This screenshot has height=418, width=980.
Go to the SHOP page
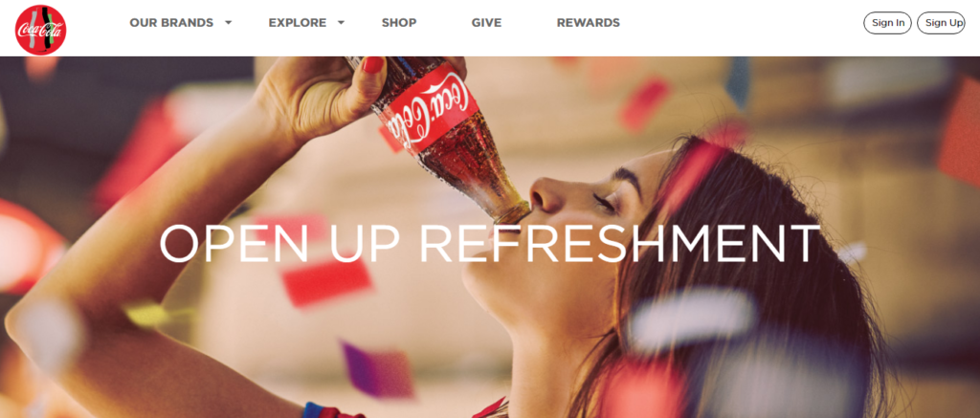pyautogui.click(x=399, y=23)
